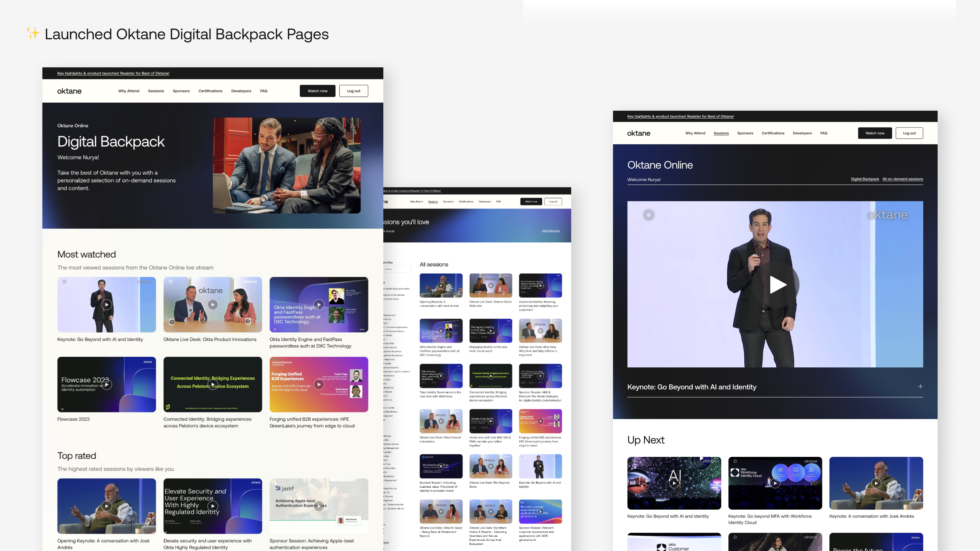Play Okta Identity Engine and FastPass video in Most watched
Screen dimensions: 980x551
click(x=319, y=305)
